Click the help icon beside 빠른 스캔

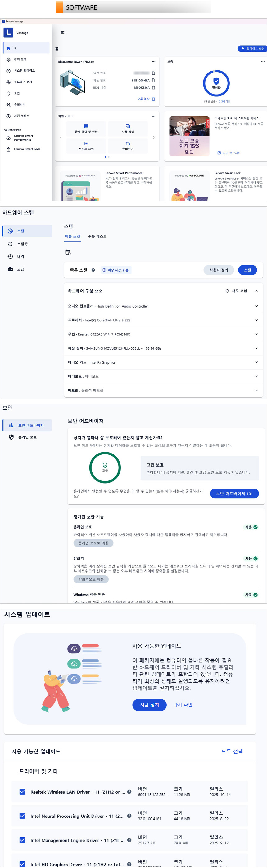click(93, 270)
